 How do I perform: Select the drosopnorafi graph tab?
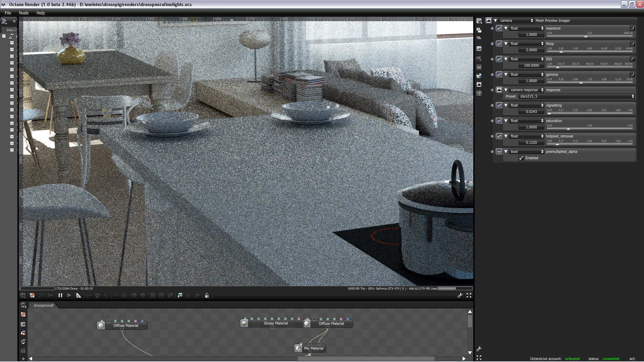pyautogui.click(x=44, y=306)
